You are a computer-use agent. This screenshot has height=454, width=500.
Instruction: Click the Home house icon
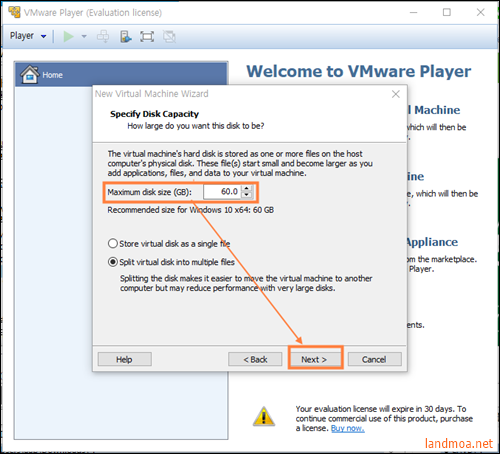click(30, 74)
